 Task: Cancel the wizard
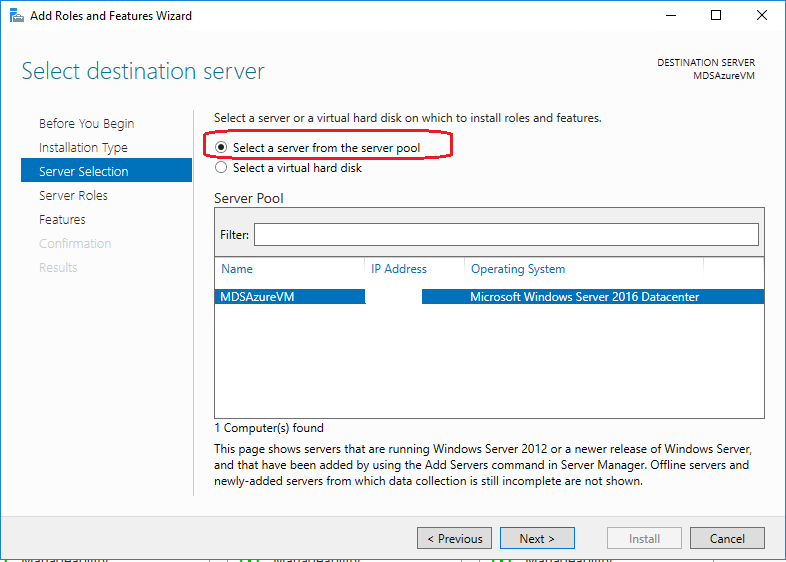click(727, 539)
